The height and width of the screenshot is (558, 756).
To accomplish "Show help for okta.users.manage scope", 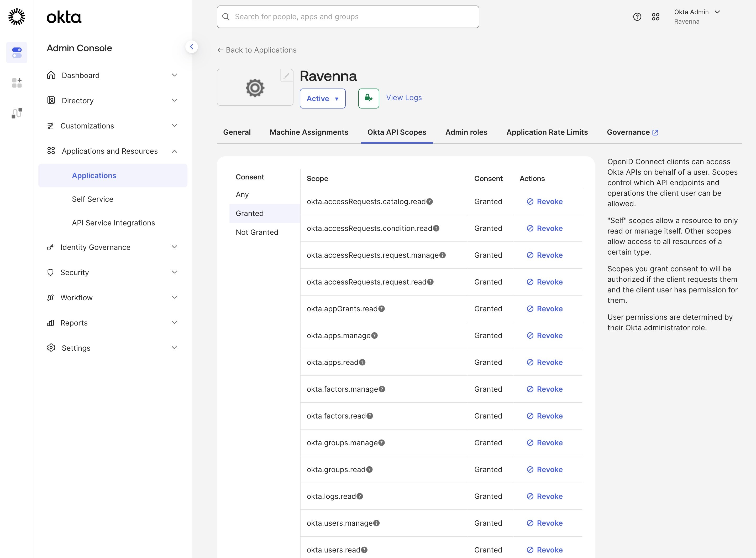I will [376, 523].
